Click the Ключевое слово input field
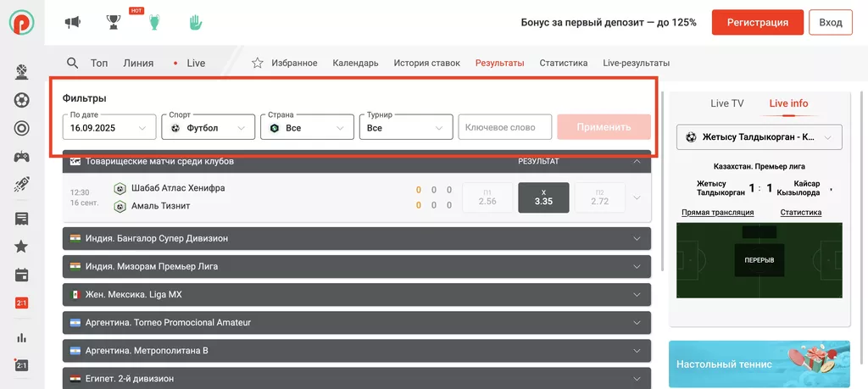This screenshot has height=389, width=868. pos(504,127)
